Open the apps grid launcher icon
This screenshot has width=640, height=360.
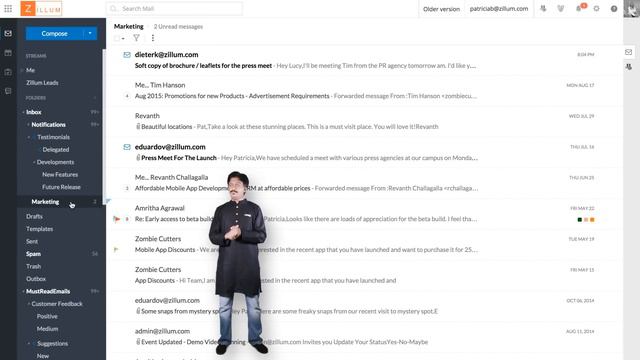click(x=8, y=9)
